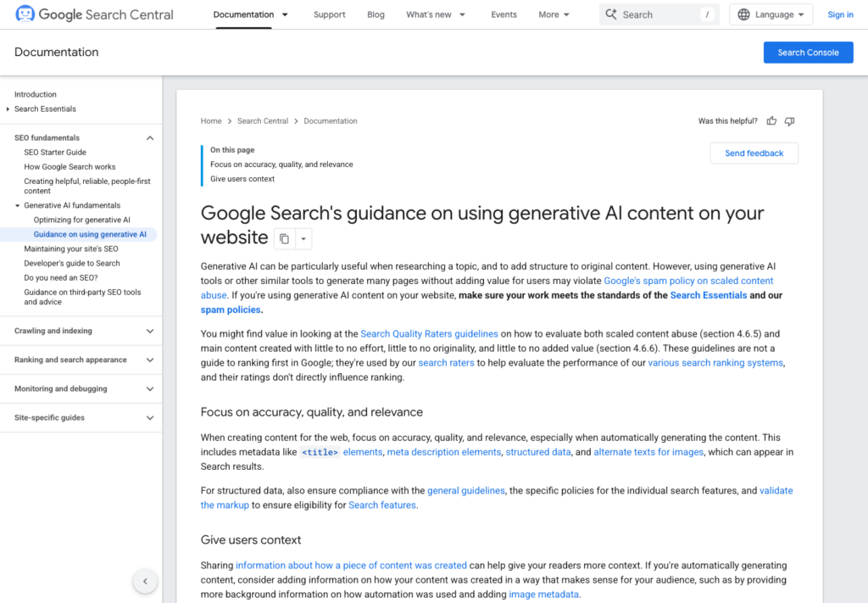Collapse the Generative AI fundamentals arrow
This screenshot has width=868, height=603.
coord(17,205)
